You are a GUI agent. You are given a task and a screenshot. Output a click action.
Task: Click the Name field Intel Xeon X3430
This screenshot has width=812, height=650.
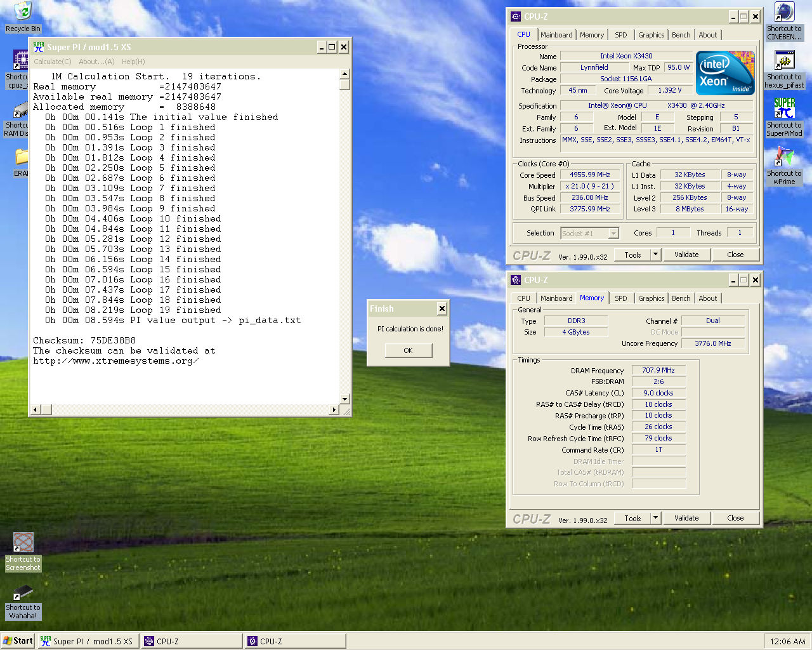(x=626, y=56)
